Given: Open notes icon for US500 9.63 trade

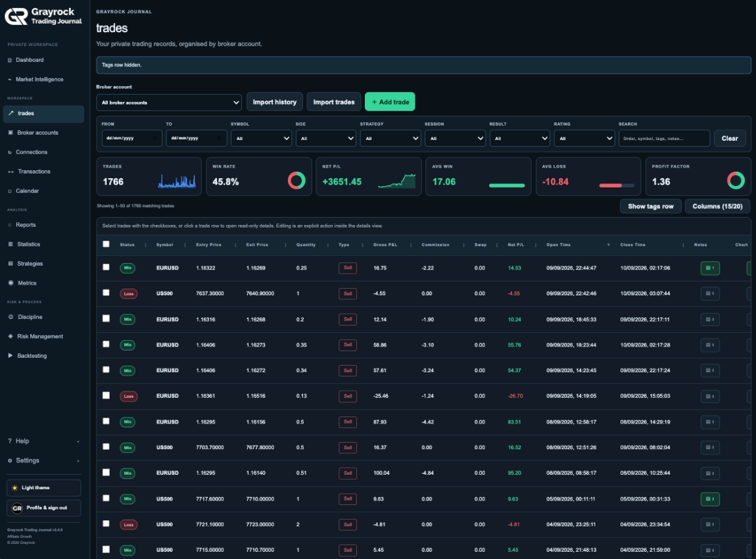Looking at the screenshot, I should [710, 498].
